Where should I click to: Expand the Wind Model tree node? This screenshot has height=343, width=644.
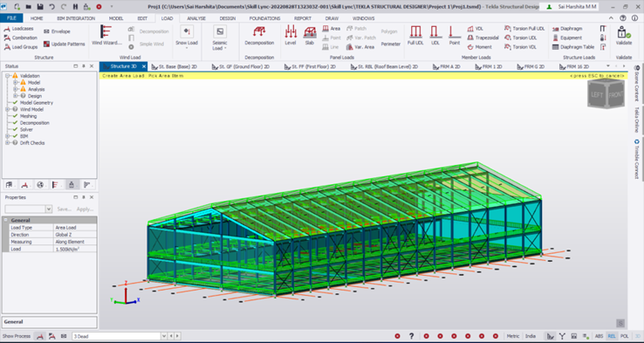pyautogui.click(x=7, y=109)
